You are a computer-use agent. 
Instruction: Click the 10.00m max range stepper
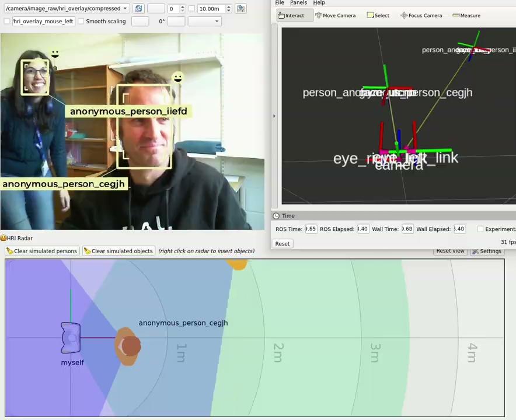point(228,9)
